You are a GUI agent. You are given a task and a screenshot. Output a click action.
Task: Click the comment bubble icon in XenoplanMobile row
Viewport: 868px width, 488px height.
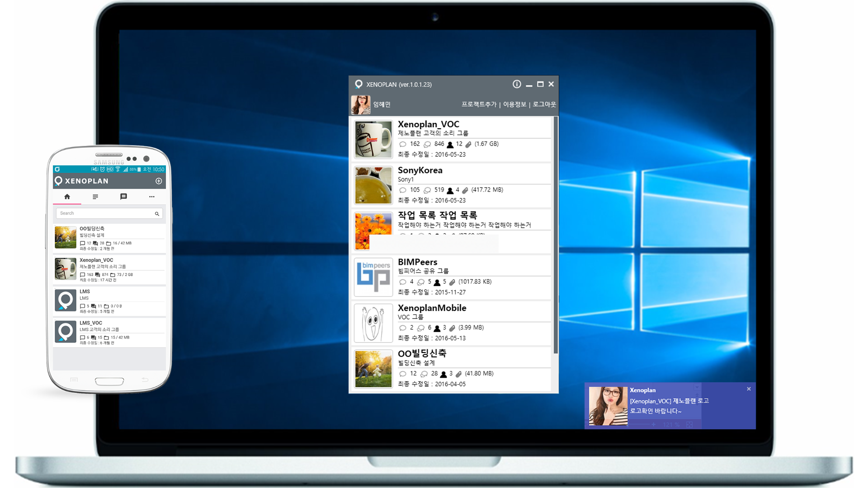[403, 328]
